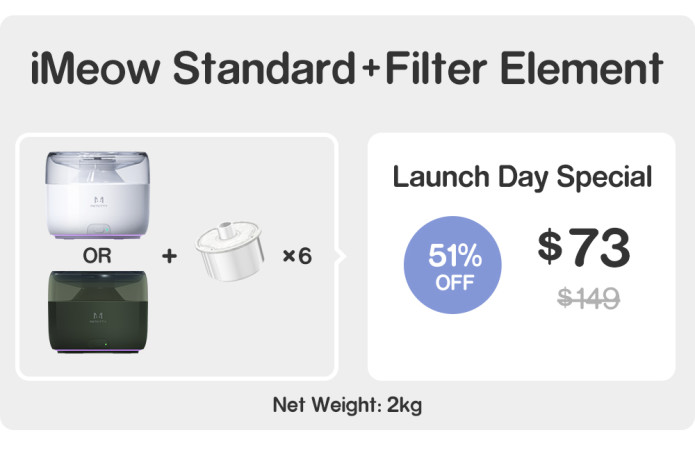
Task: Click the $73 price text
Action: (584, 247)
